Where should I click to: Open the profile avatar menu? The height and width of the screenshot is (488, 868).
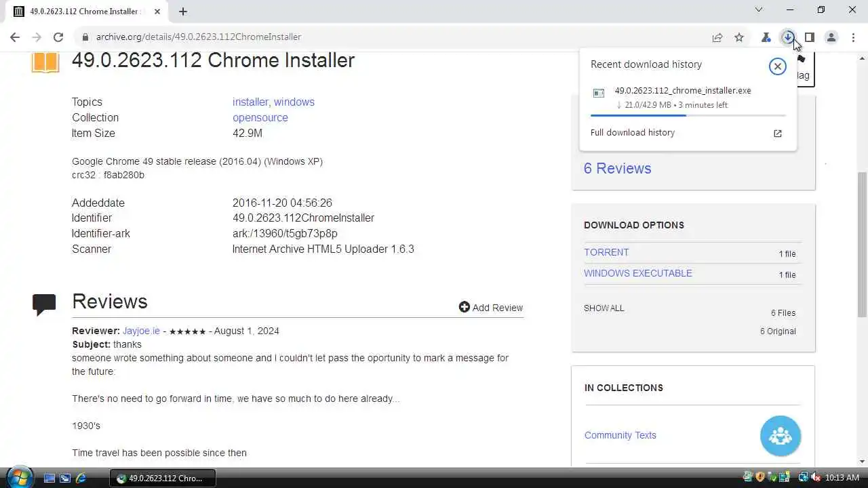[x=831, y=37]
